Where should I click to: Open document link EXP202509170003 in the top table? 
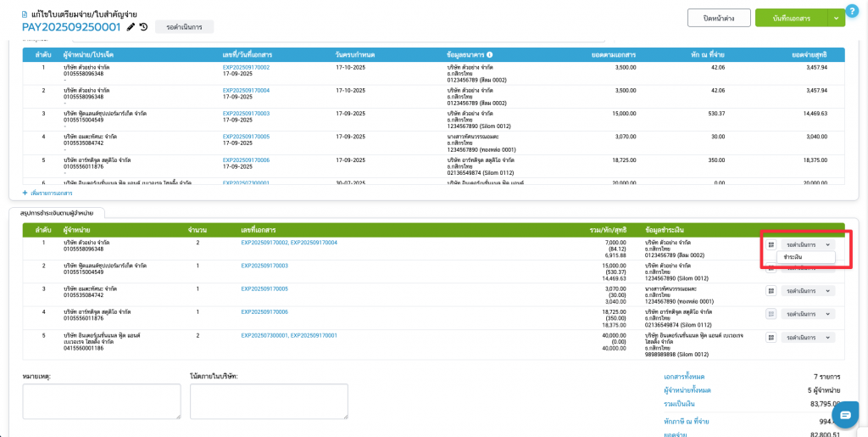pyautogui.click(x=246, y=113)
